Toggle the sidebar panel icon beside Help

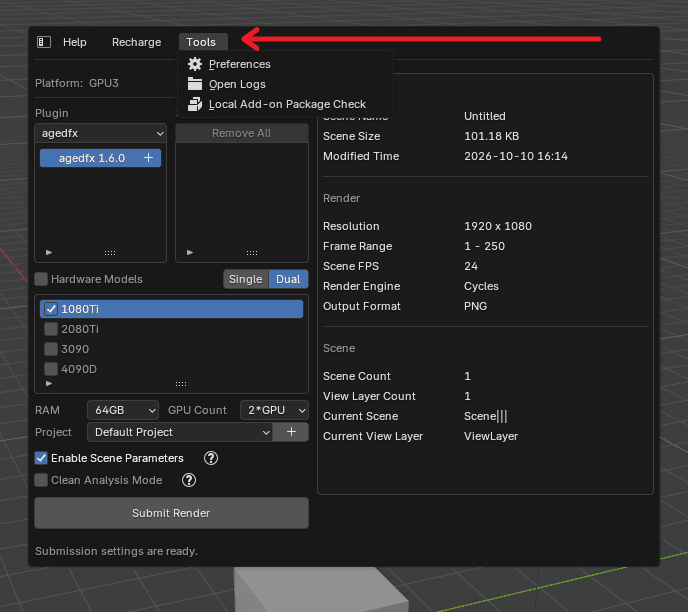(x=44, y=42)
